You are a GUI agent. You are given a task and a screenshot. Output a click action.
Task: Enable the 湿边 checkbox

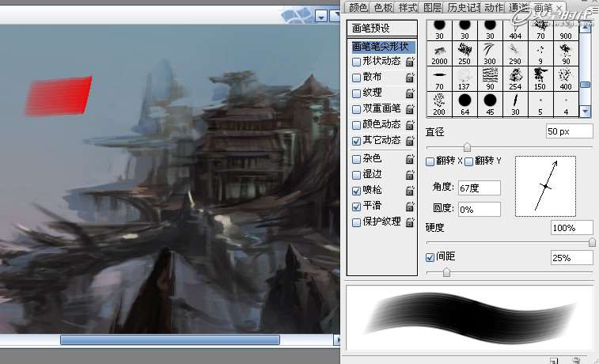pos(356,175)
